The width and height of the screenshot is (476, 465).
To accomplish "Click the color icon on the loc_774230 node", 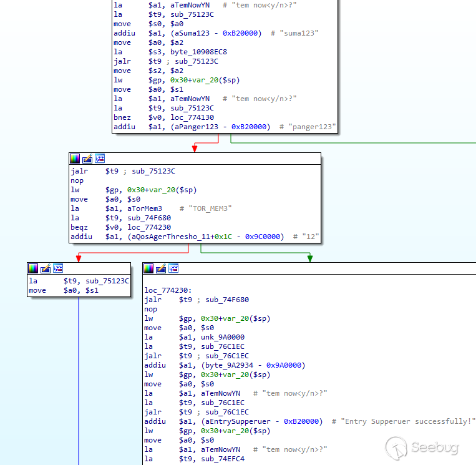I will 148,268.
